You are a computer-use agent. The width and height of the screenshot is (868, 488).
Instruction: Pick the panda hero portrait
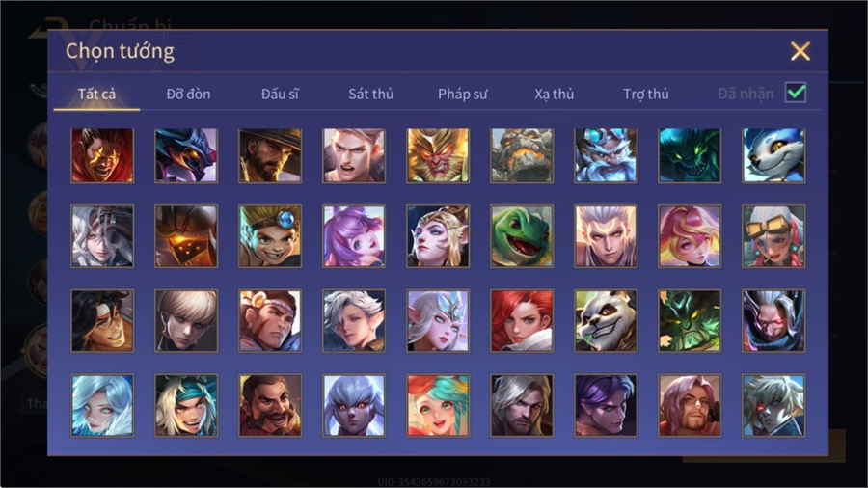606,321
